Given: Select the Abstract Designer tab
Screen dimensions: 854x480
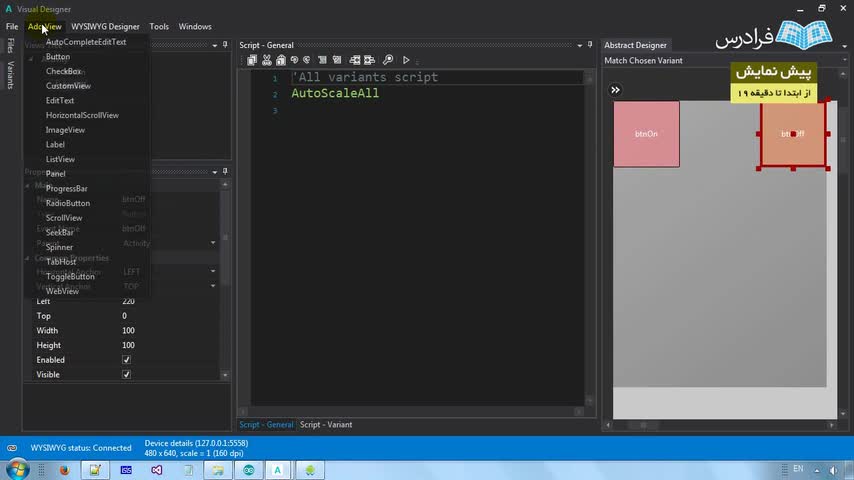Looking at the screenshot, I should click(635, 45).
